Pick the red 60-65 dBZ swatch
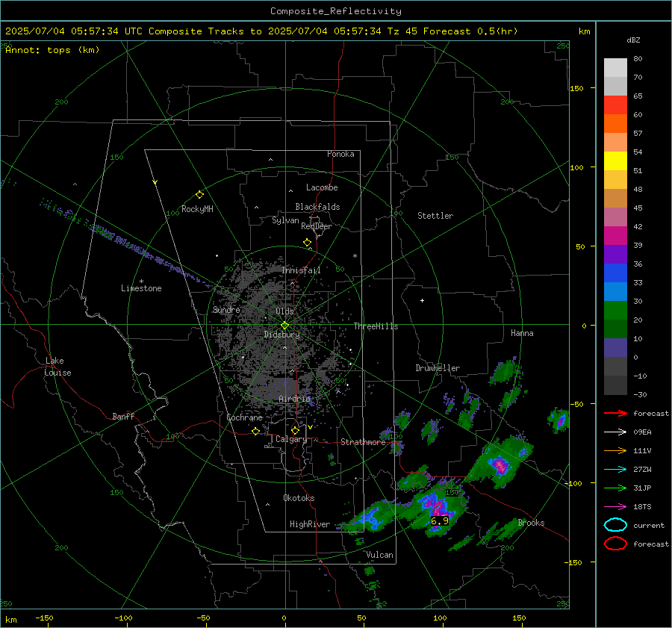This screenshot has height=628, width=672. pos(615,105)
